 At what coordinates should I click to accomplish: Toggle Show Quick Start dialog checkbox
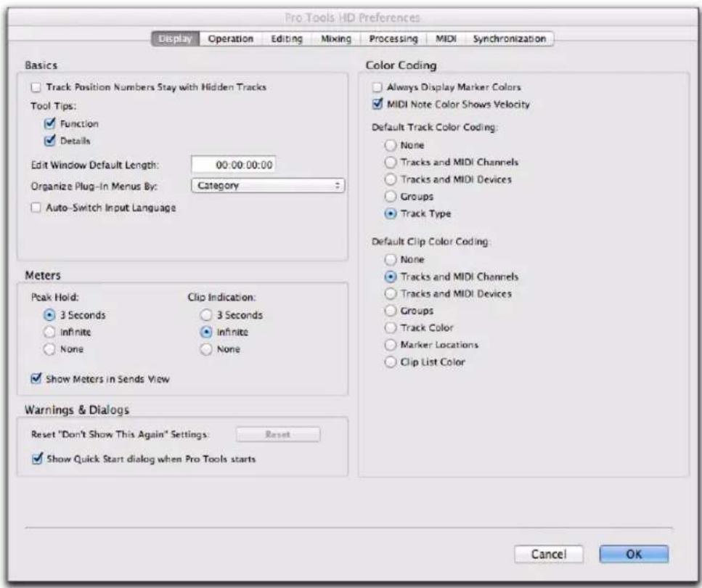(x=37, y=459)
